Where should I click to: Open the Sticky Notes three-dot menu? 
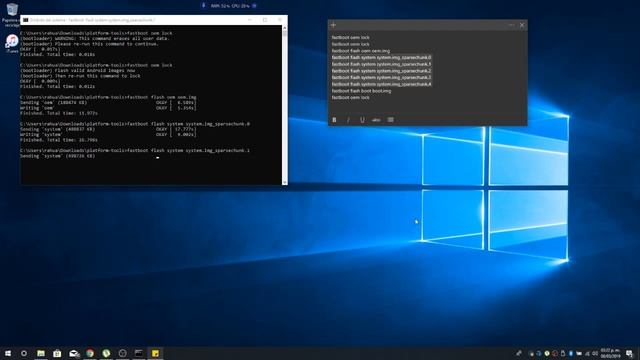coord(511,25)
